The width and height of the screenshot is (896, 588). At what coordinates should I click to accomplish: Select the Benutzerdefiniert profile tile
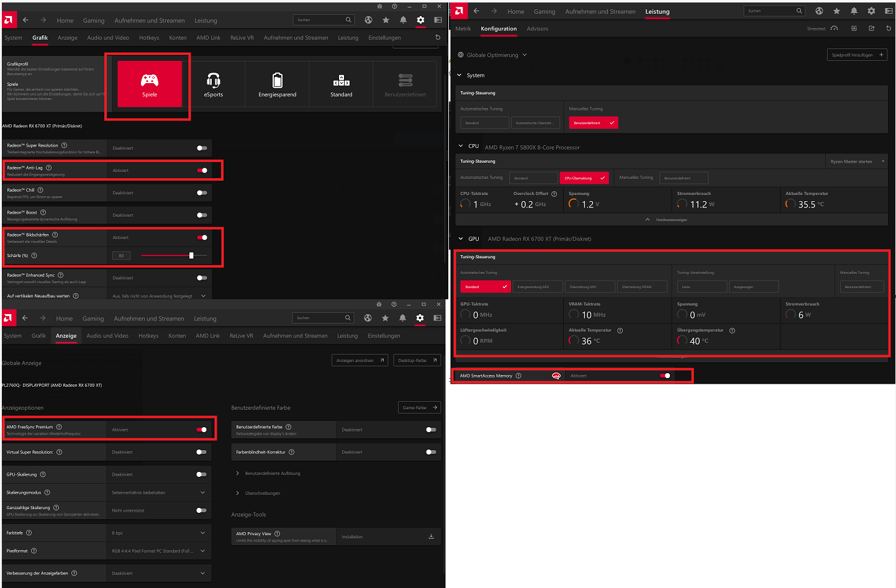click(x=405, y=84)
